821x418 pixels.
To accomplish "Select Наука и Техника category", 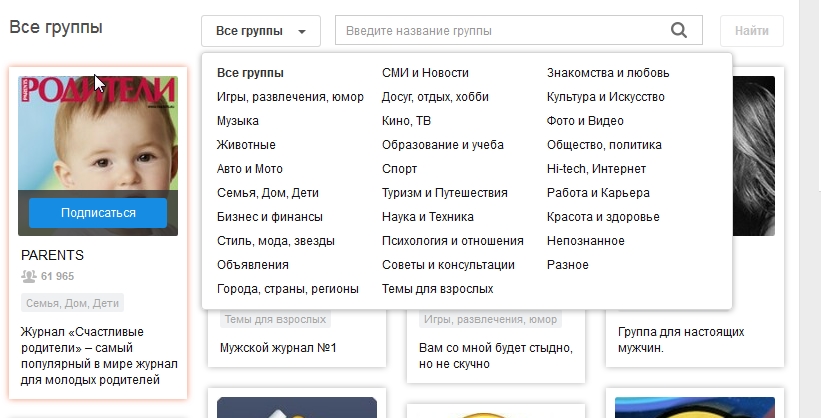I will 427,217.
